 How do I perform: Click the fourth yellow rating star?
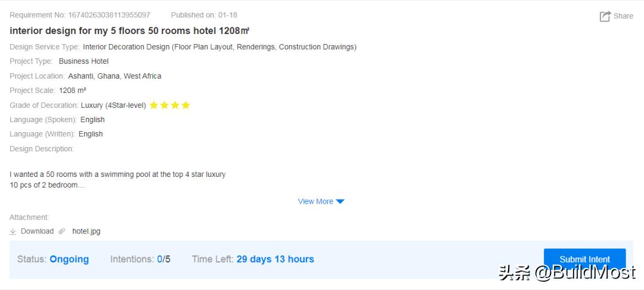[x=185, y=105]
